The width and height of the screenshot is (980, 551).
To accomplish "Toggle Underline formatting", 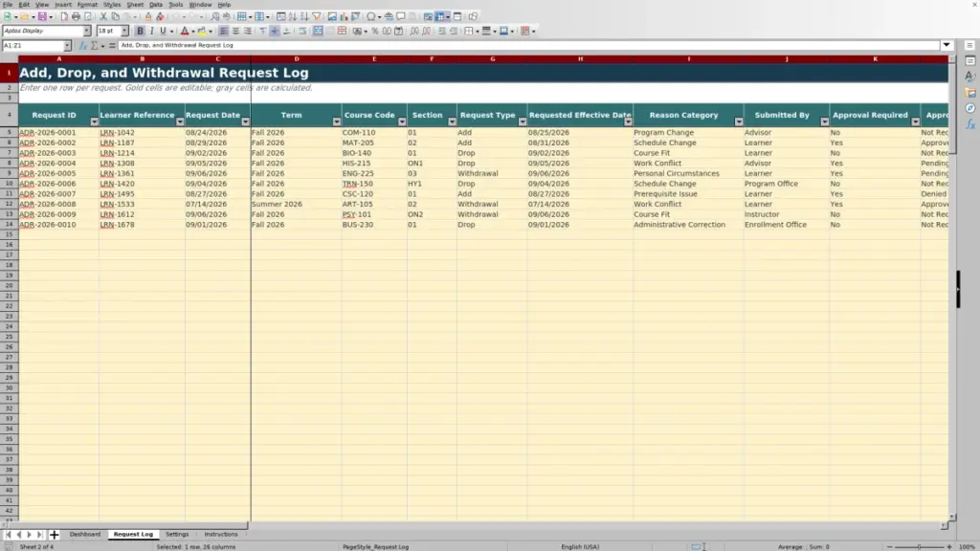I will [x=163, y=32].
